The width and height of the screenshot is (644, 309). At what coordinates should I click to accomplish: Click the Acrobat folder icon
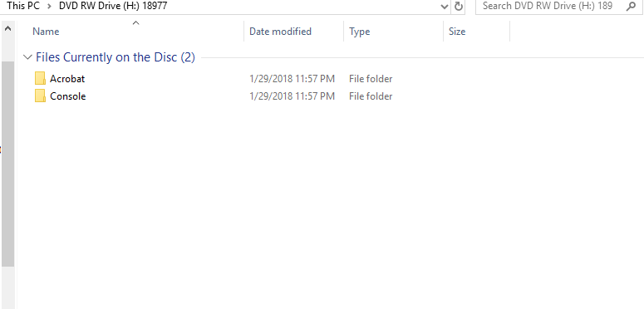(x=40, y=78)
